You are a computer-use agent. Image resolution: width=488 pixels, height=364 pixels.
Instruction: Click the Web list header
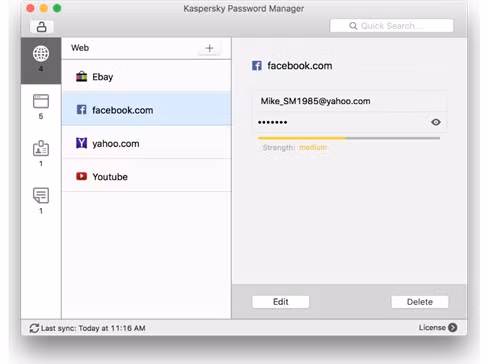pos(80,48)
